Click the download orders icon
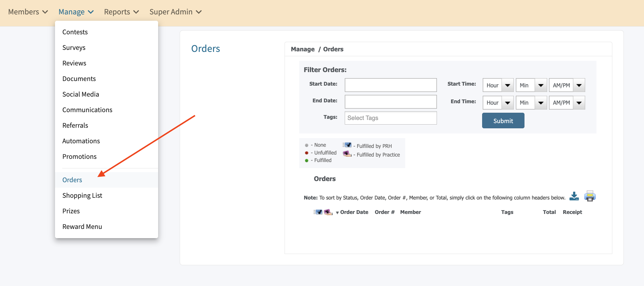 click(x=574, y=196)
